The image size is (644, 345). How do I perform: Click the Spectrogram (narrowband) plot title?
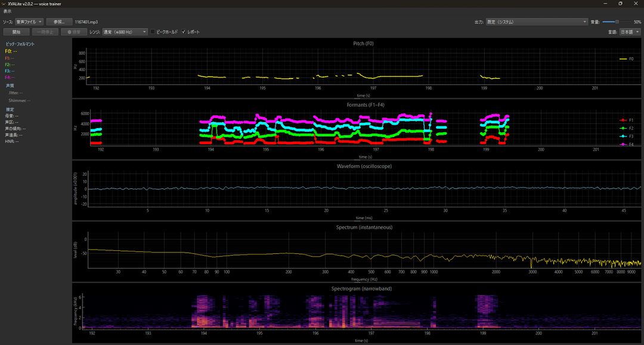tap(361, 289)
